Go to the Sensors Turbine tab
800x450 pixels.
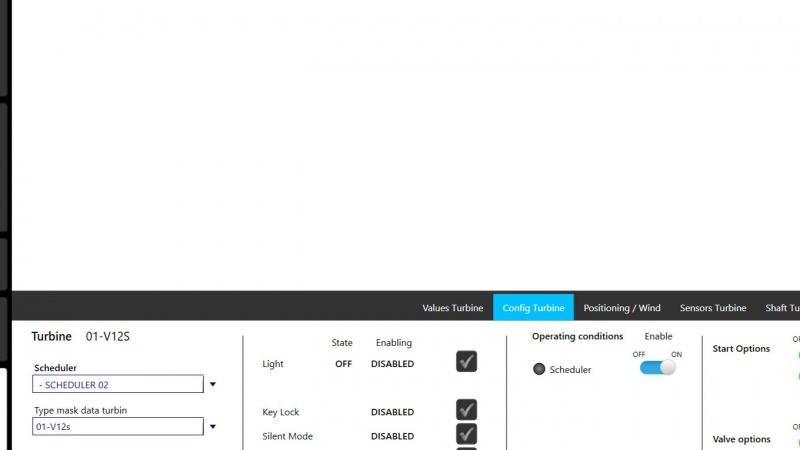[713, 308]
